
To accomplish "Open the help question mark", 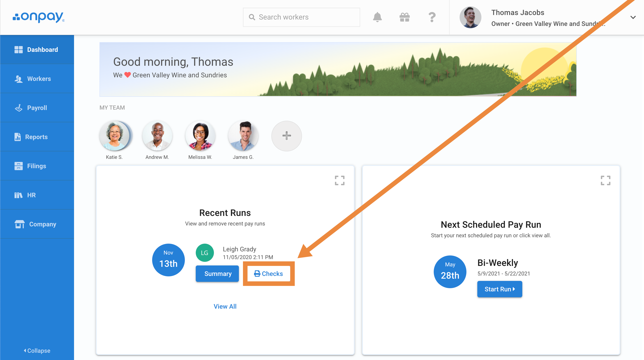I will click(x=432, y=17).
